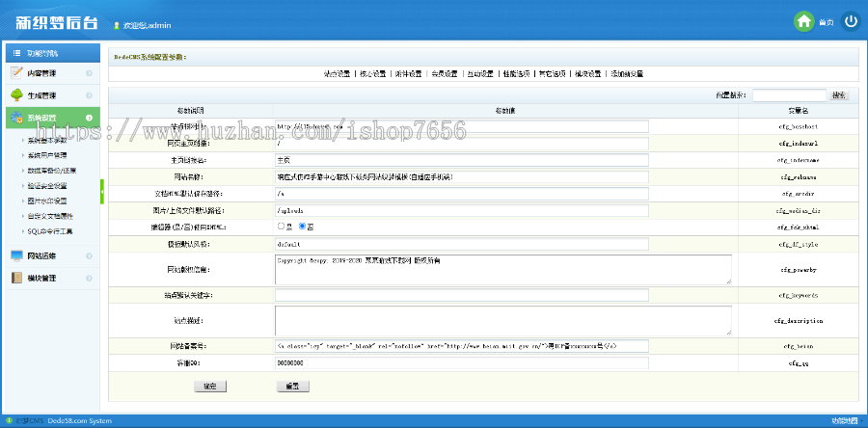The image size is (868, 428).
Task: Open 自定义文档属性 in sidebar
Action: (x=50, y=216)
